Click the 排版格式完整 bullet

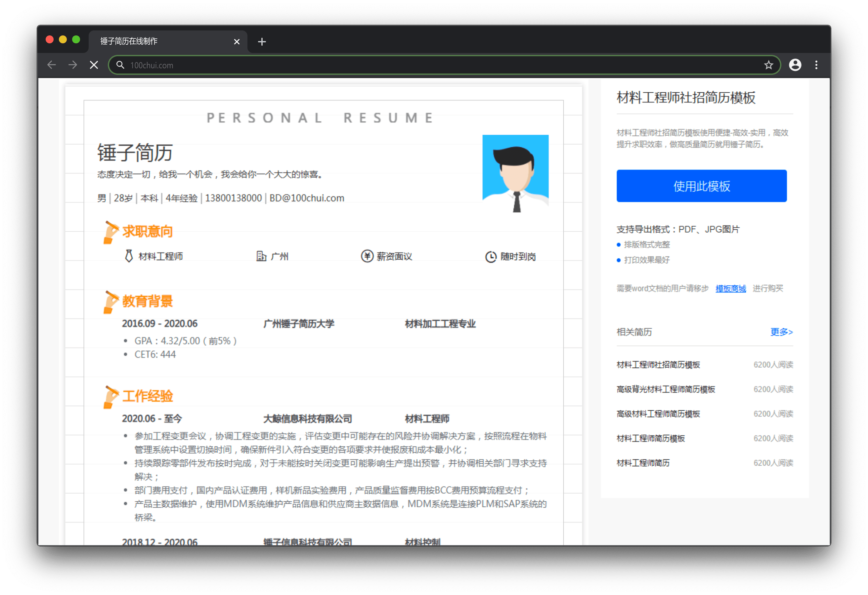646,245
